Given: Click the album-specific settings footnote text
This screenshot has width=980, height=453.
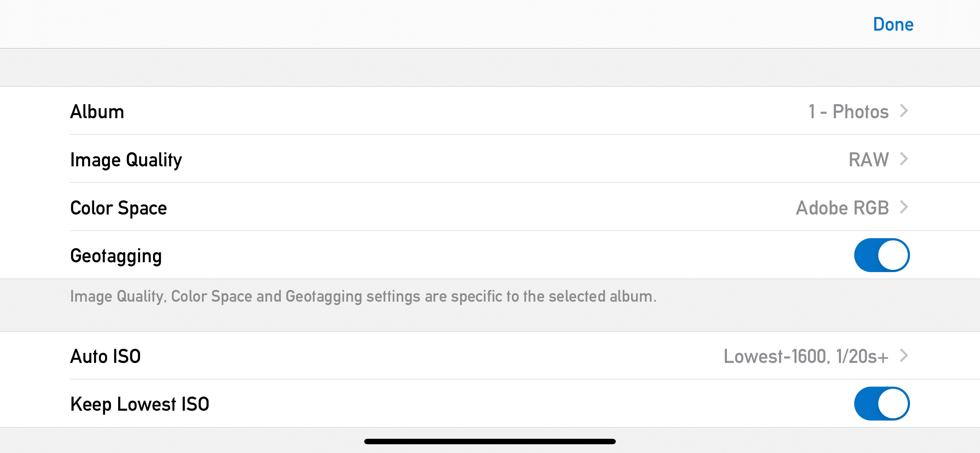Looking at the screenshot, I should 363,296.
